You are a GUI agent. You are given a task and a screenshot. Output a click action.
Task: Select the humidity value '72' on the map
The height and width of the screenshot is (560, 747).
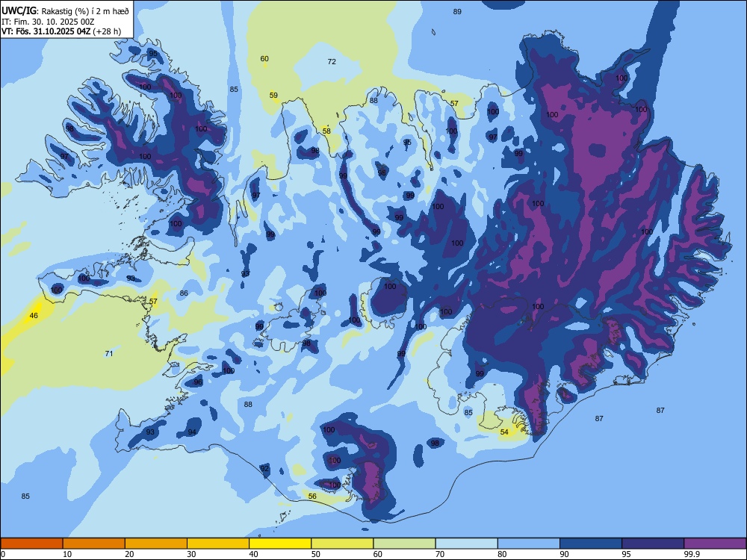332,61
